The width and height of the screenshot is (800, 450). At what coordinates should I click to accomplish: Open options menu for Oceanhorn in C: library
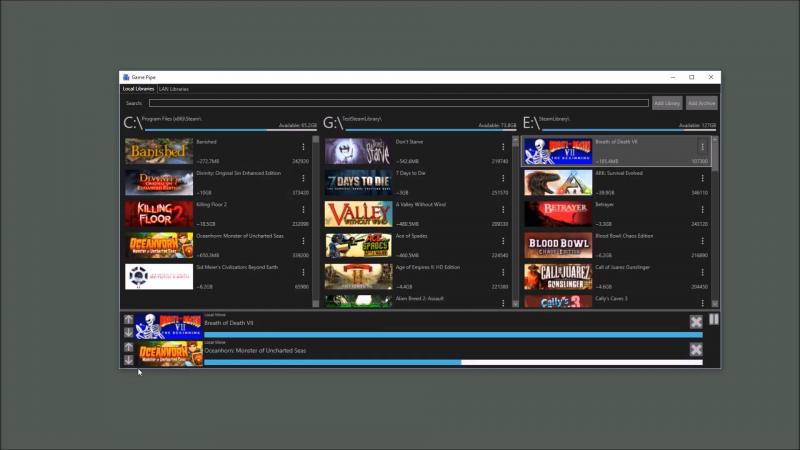click(303, 241)
